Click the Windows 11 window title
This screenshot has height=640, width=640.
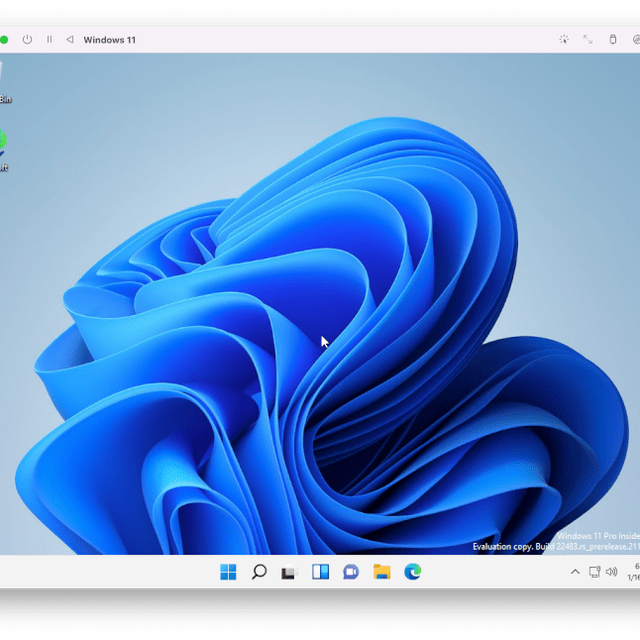pos(109,40)
